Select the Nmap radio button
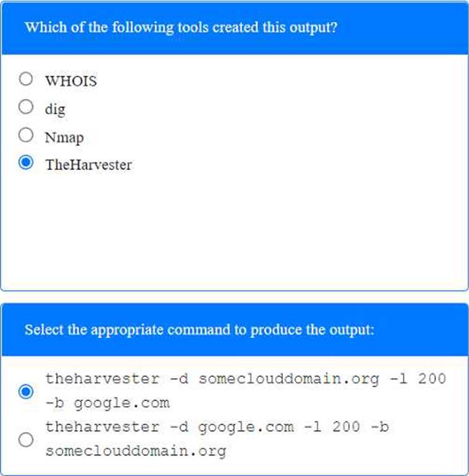The height and width of the screenshot is (476, 469). (x=26, y=135)
